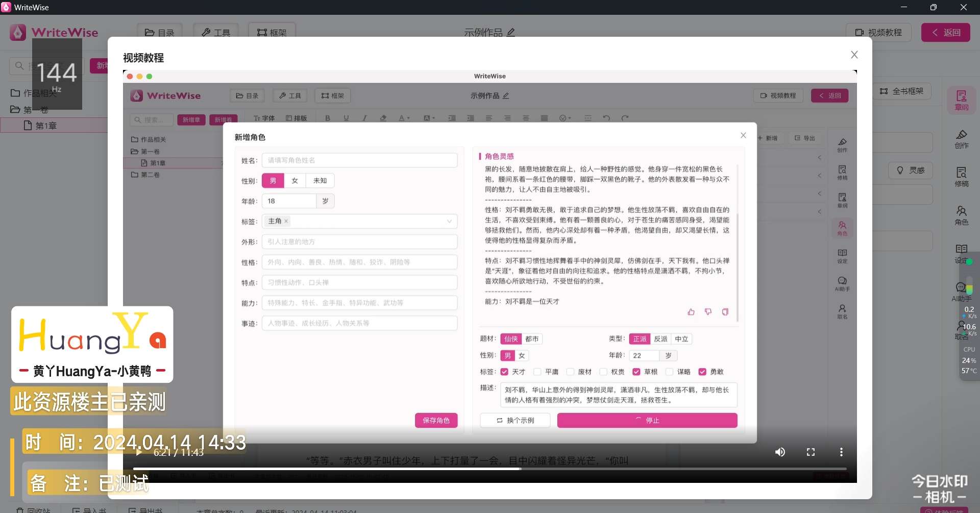Screen dimensions: 980x513
Task: Click the bold icon in the video's toolbar
Action: 328,118
